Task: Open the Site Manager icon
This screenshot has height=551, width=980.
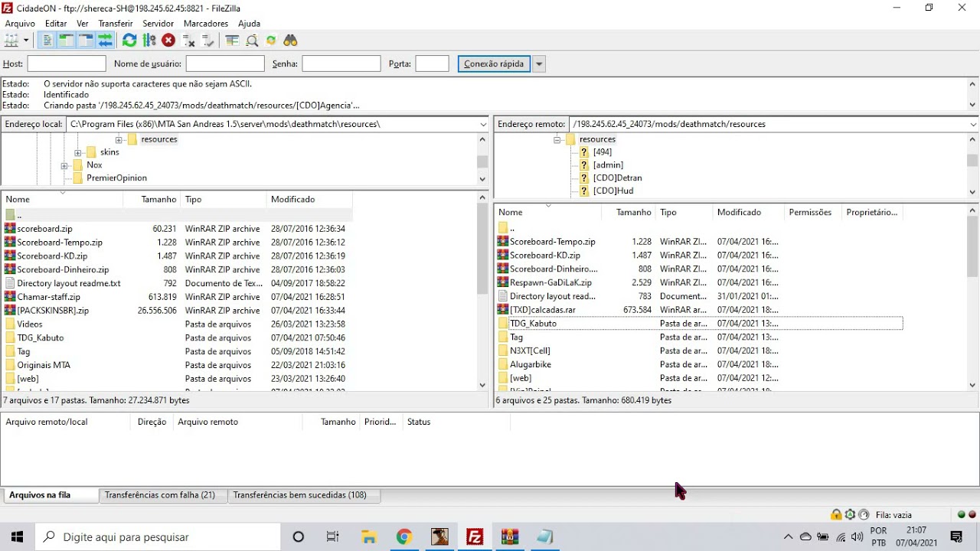Action: pyautogui.click(x=11, y=41)
